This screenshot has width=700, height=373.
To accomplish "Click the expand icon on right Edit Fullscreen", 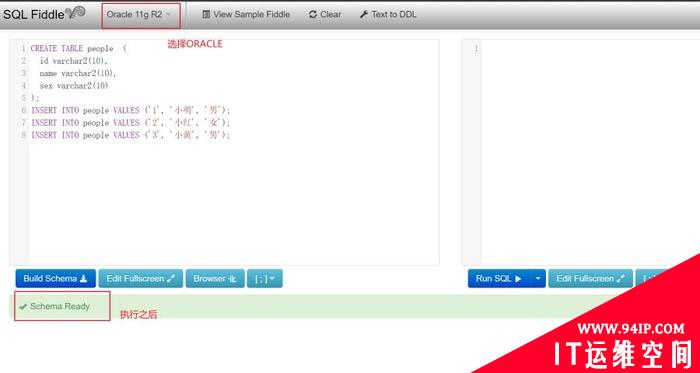I will (621, 278).
